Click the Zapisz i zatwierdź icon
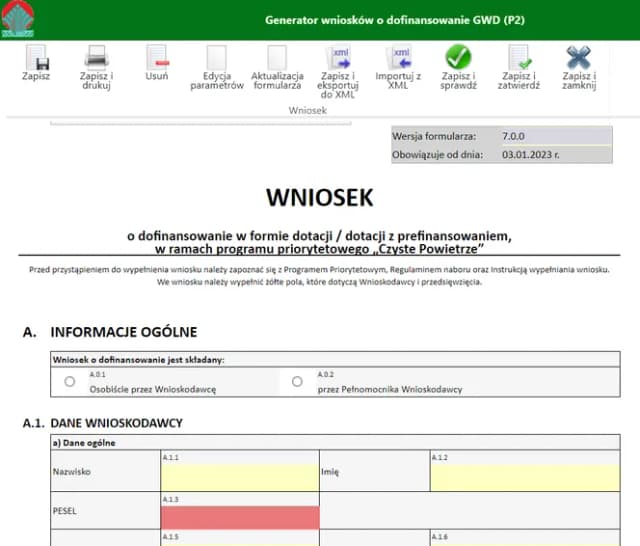The height and width of the screenshot is (546, 640). pyautogui.click(x=518, y=58)
